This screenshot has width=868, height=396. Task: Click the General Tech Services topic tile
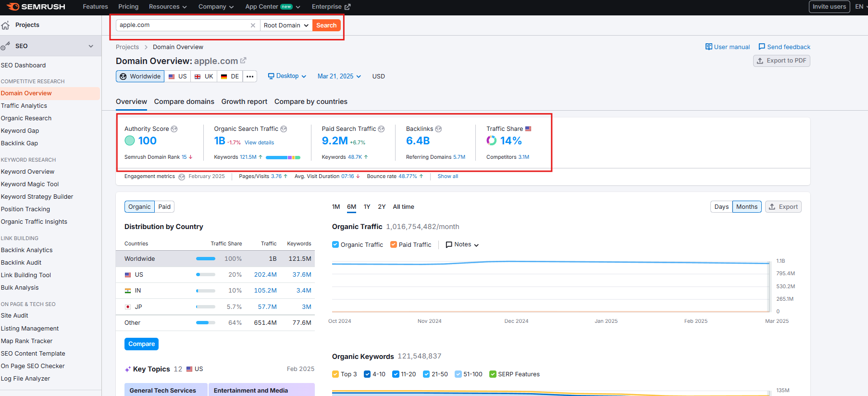tap(166, 390)
